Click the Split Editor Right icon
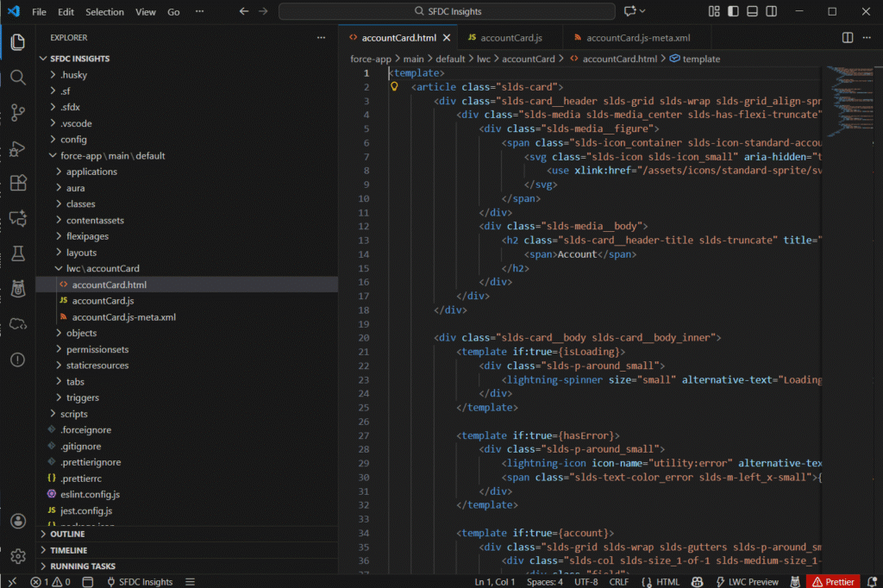The image size is (883, 588). [x=848, y=38]
